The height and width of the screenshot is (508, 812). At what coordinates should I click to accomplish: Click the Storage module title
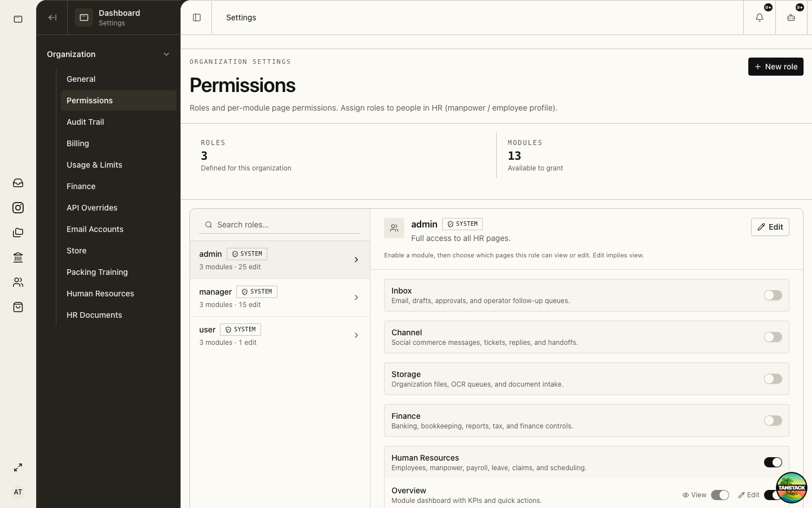click(406, 374)
